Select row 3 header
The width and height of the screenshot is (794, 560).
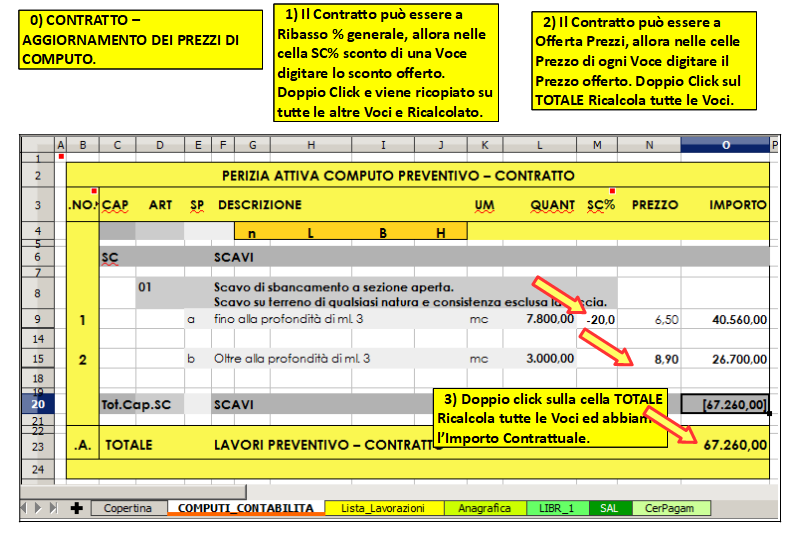[38, 205]
